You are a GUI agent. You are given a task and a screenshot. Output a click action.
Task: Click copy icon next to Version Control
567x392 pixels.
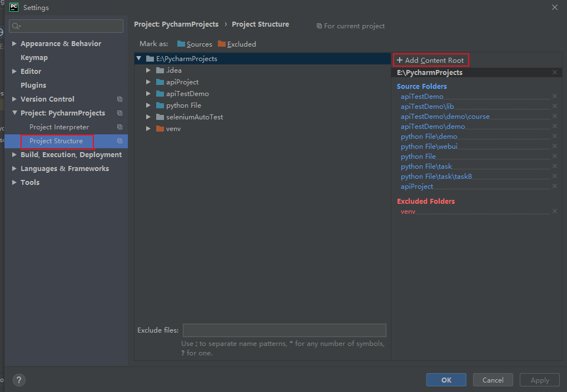tap(120, 99)
